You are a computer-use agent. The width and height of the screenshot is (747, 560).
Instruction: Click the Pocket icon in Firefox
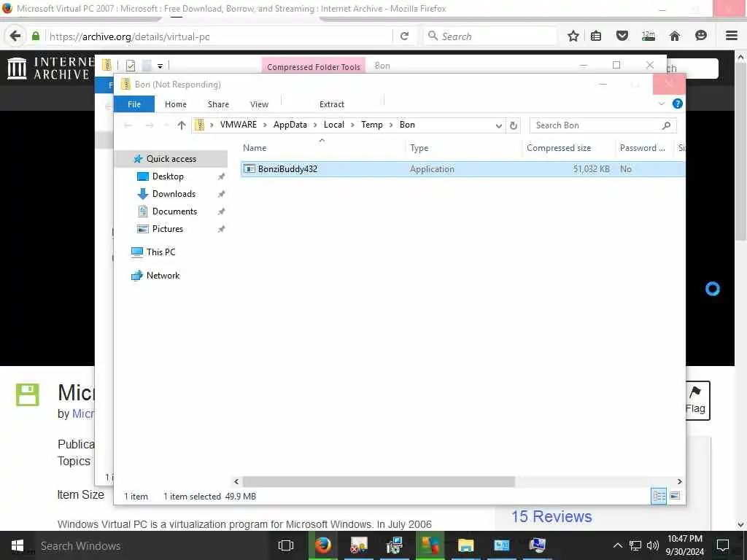pos(622,36)
